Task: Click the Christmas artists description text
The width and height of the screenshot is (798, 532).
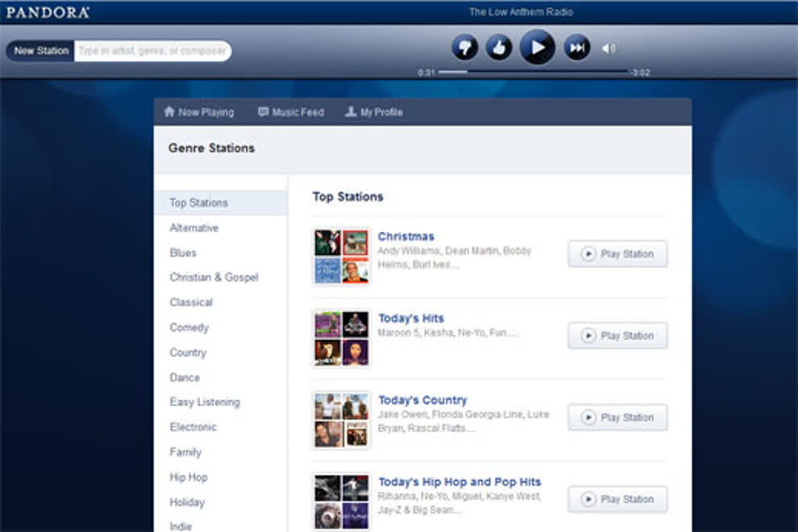Action: pos(454,258)
